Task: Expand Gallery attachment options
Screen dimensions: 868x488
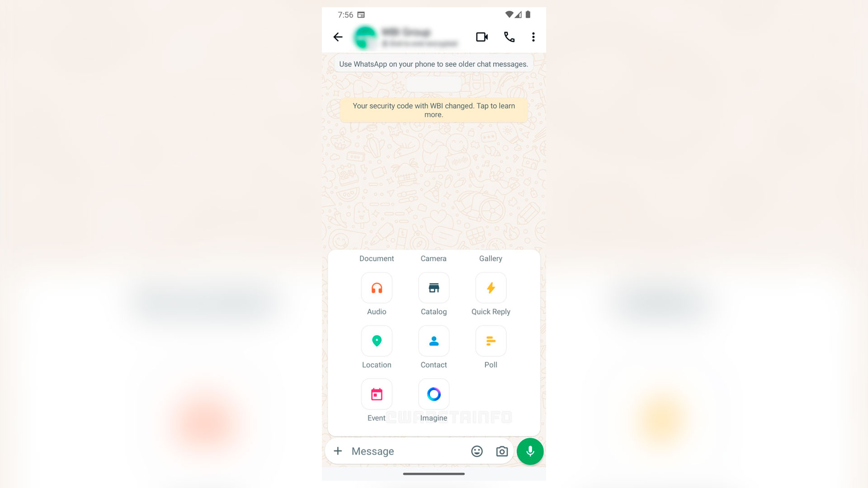Action: pos(490,258)
